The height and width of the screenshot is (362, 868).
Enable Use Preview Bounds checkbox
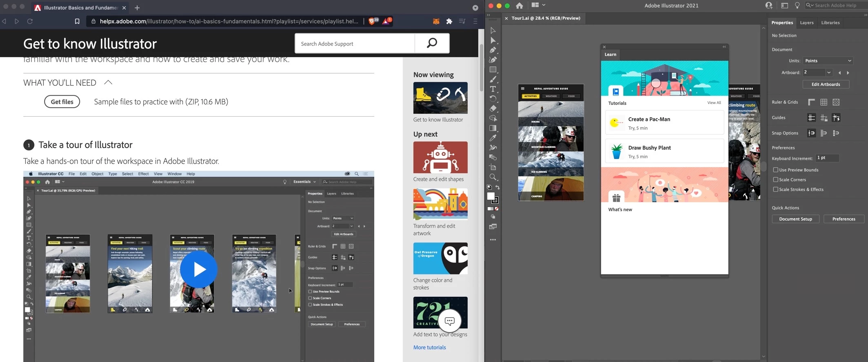click(775, 170)
